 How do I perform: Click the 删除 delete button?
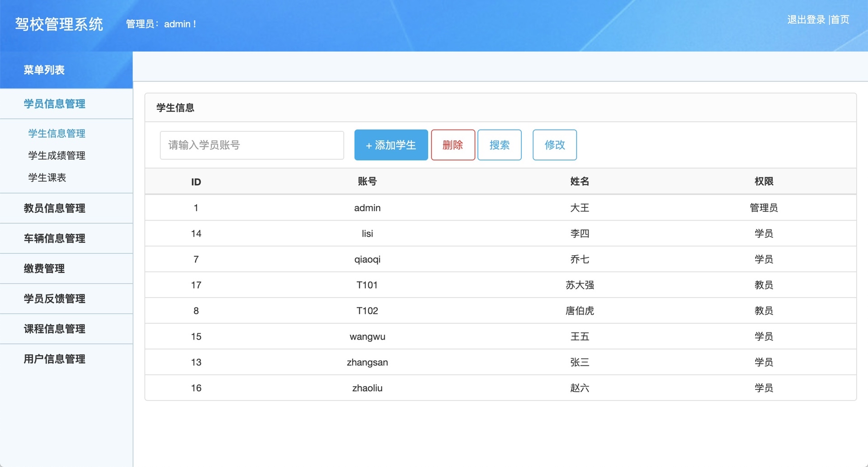click(x=453, y=145)
